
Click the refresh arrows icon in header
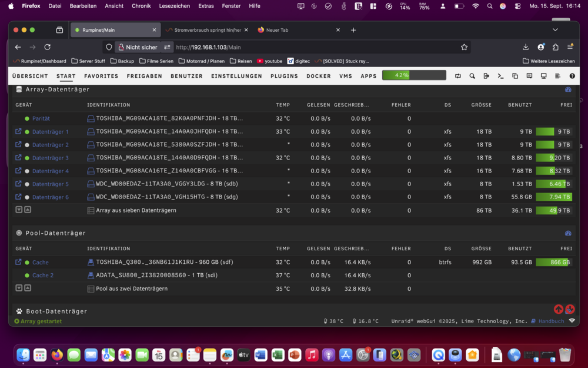coord(458,76)
